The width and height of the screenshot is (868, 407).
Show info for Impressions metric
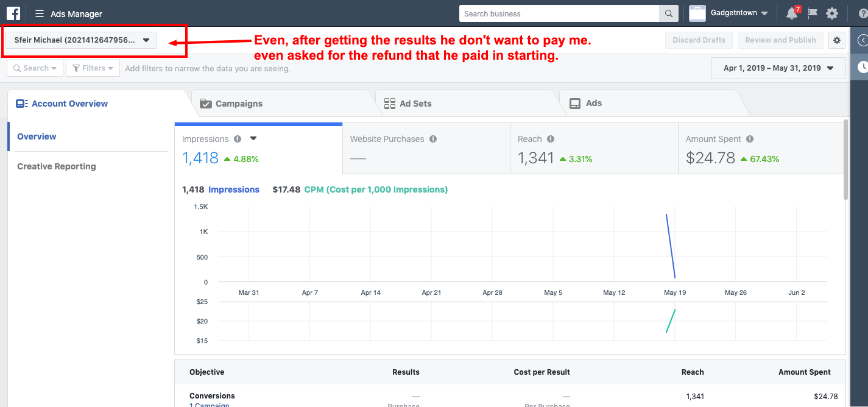click(238, 139)
